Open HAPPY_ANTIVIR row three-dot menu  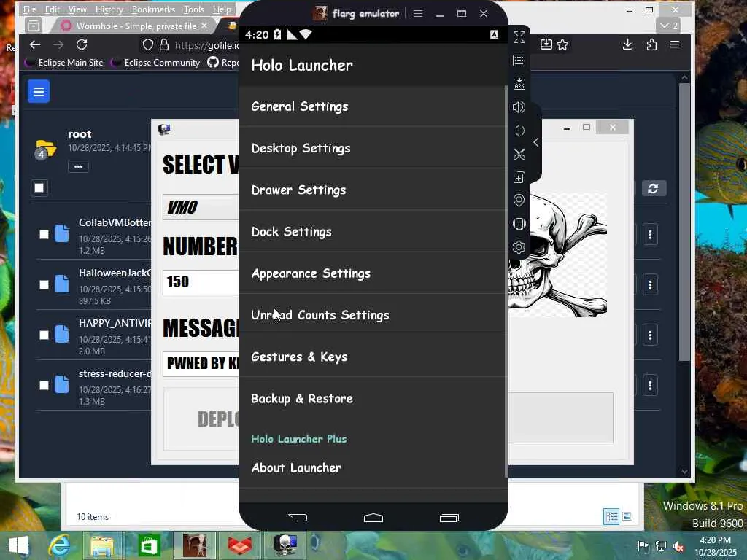point(650,335)
